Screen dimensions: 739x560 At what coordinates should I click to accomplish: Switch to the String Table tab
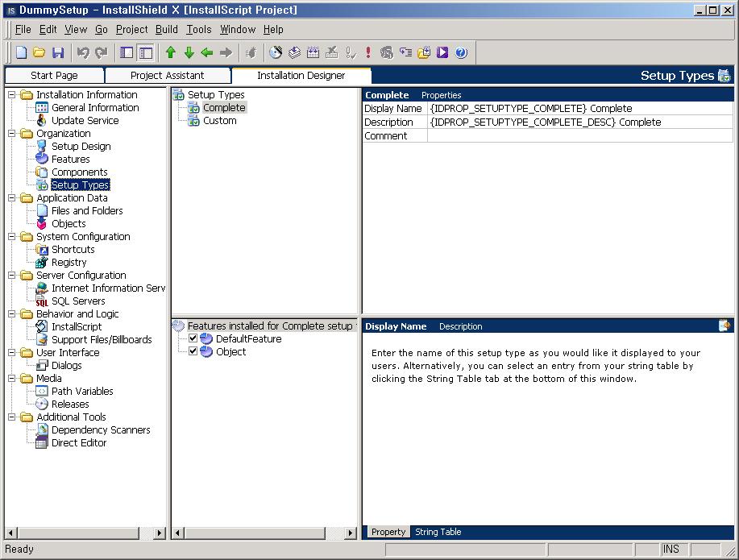click(438, 532)
